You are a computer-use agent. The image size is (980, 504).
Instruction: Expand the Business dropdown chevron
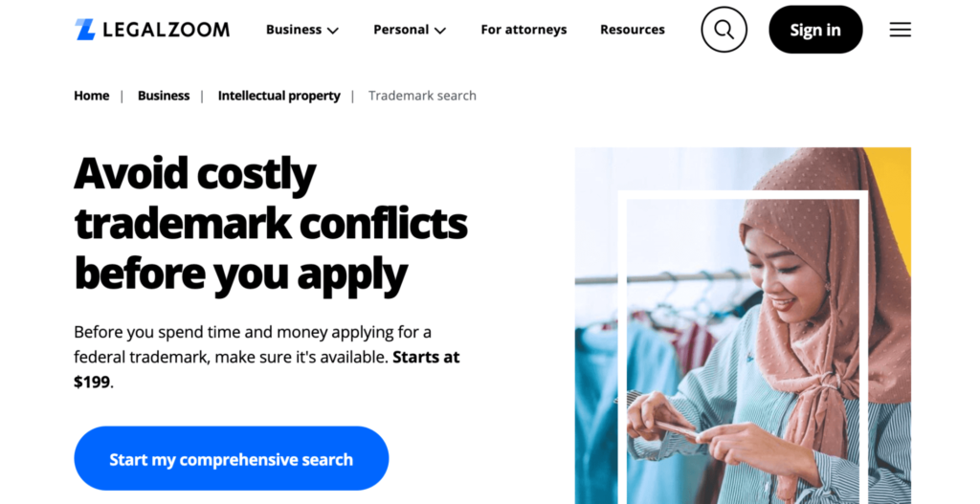click(333, 30)
